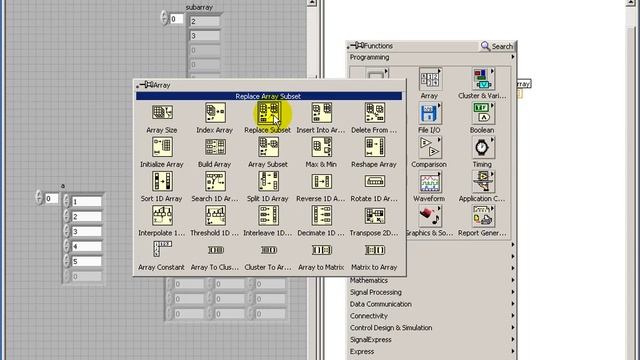Pick the Max & Min function
The width and height of the screenshot is (640, 360).
(321, 147)
